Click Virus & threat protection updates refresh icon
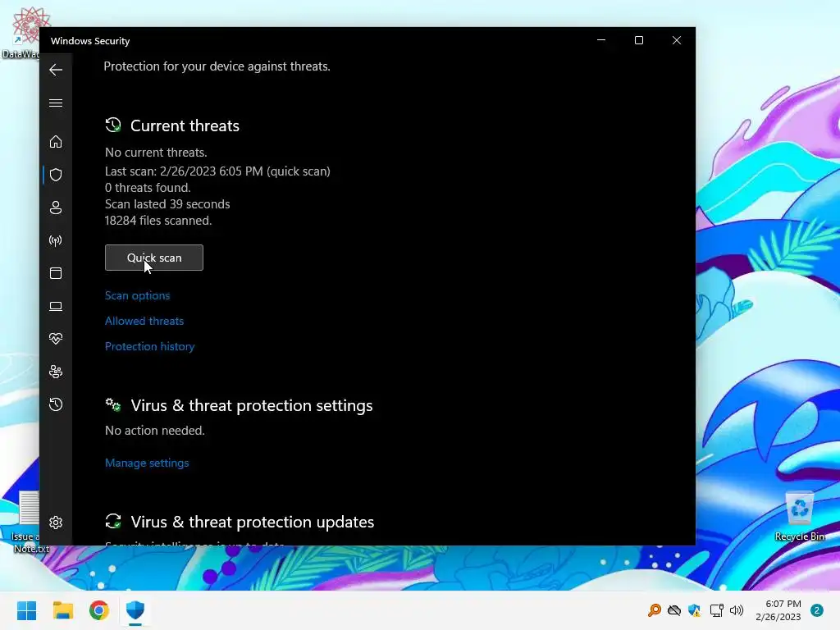Screen dimensions: 840x630 113,521
